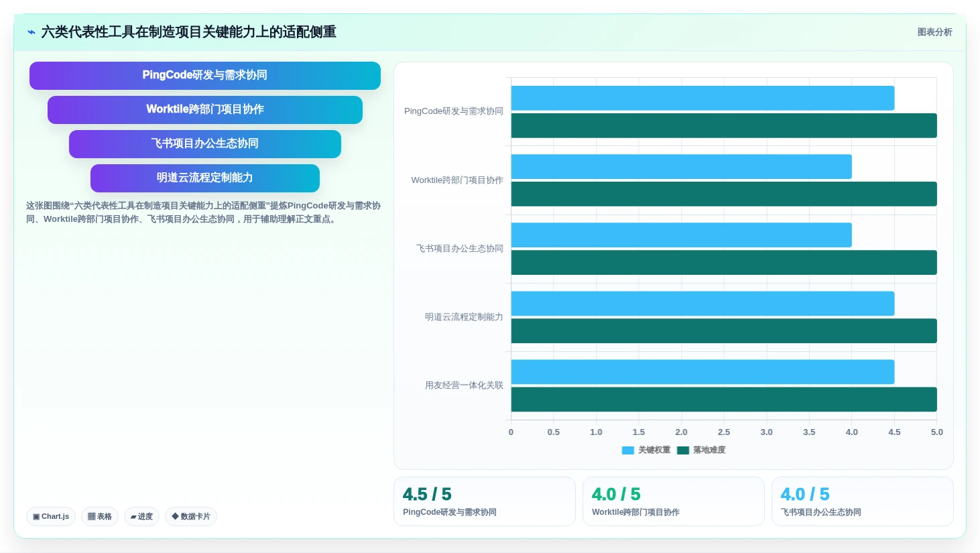
Task: Click the green 落地难度 bar for 明道云流程定制能力
Action: [724, 331]
